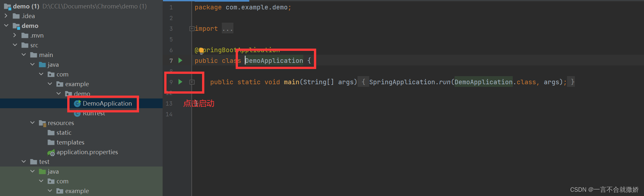The width and height of the screenshot is (644, 196).
Task: Expand folded main method body at line 9
Action: click(192, 82)
